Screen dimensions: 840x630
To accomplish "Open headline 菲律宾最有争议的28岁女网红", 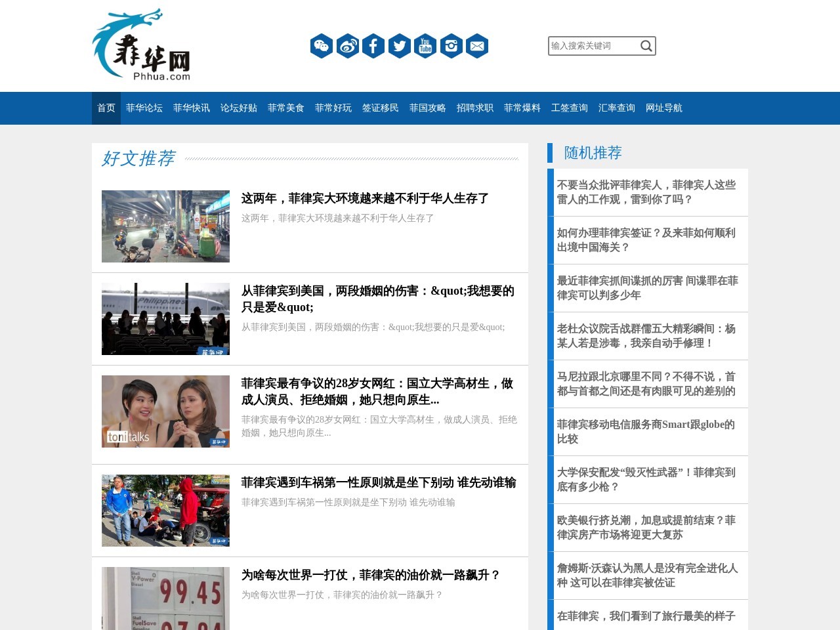I will [377, 391].
